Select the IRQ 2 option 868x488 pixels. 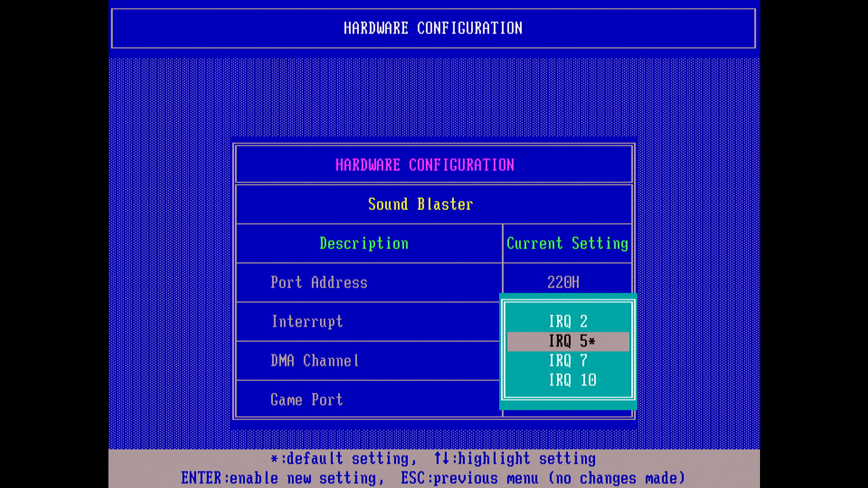click(x=568, y=321)
